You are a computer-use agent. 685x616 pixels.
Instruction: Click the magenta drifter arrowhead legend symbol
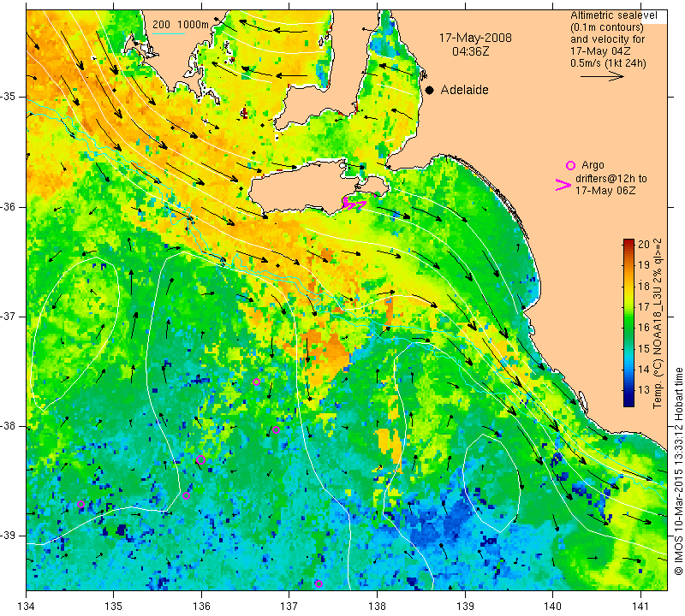(x=563, y=185)
